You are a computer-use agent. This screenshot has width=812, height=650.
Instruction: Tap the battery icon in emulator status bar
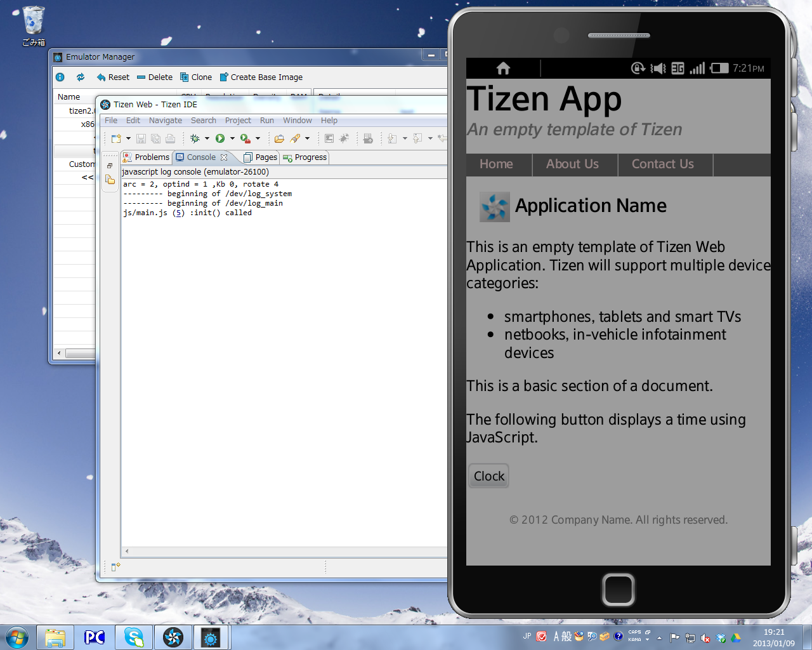click(719, 68)
